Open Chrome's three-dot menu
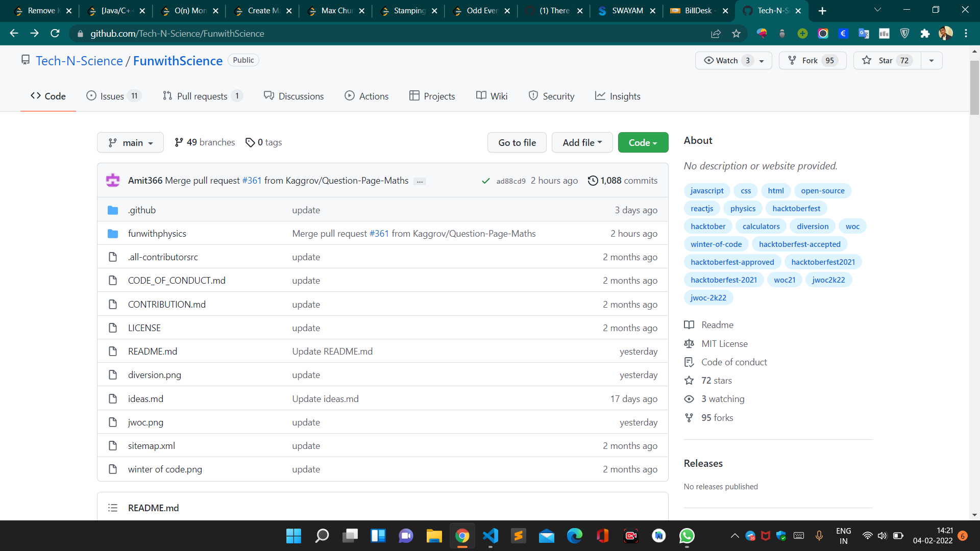980x551 pixels. (966, 34)
